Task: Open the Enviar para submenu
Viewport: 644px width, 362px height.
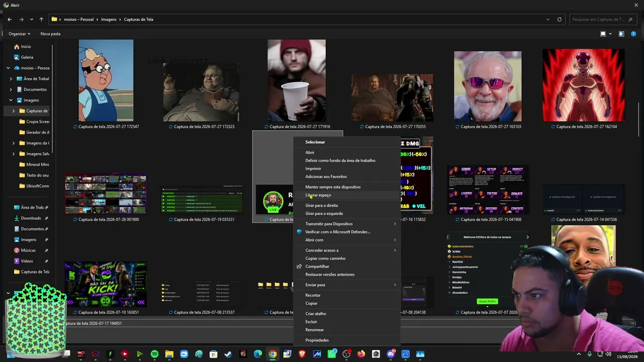Action: (x=347, y=285)
